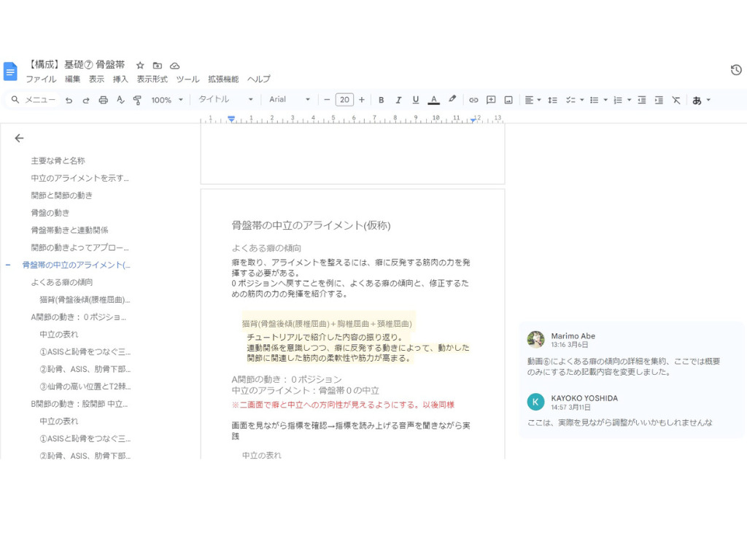Open the 100% zoom dropdown

point(167,100)
